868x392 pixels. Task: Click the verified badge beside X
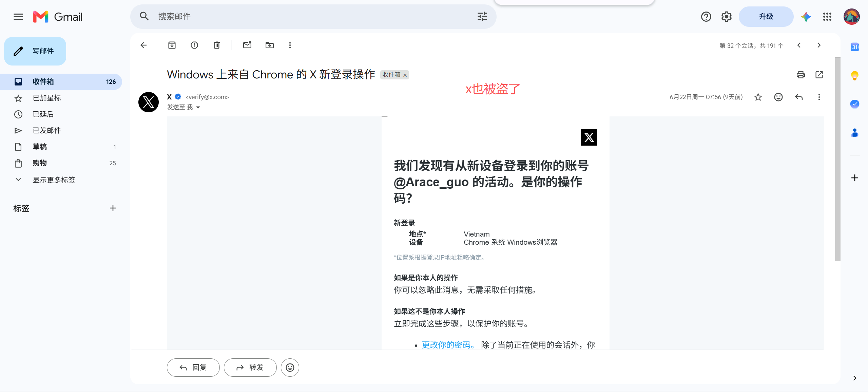[x=178, y=97]
